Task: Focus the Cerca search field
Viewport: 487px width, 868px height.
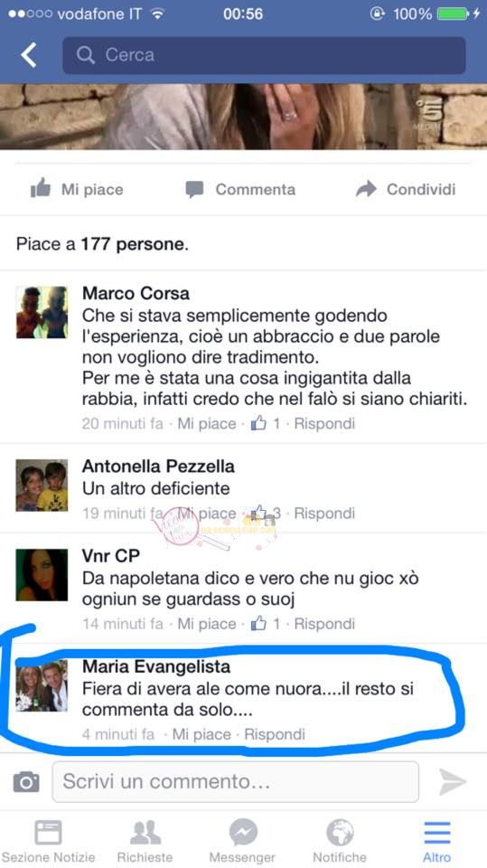Action: (264, 55)
